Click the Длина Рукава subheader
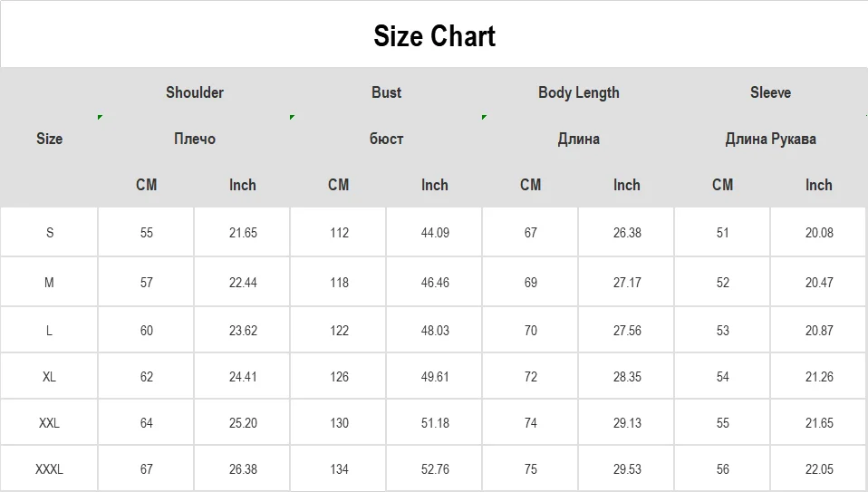This screenshot has height=492, width=868. pos(770,139)
